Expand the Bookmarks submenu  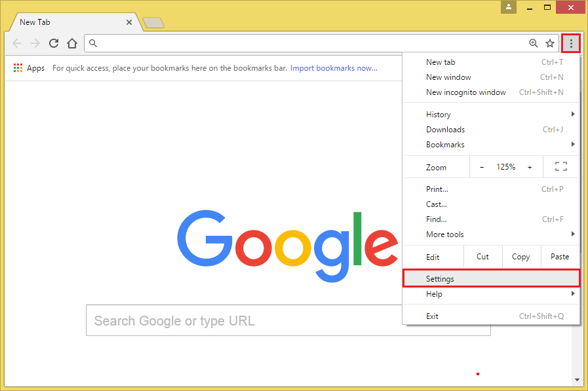pos(491,145)
